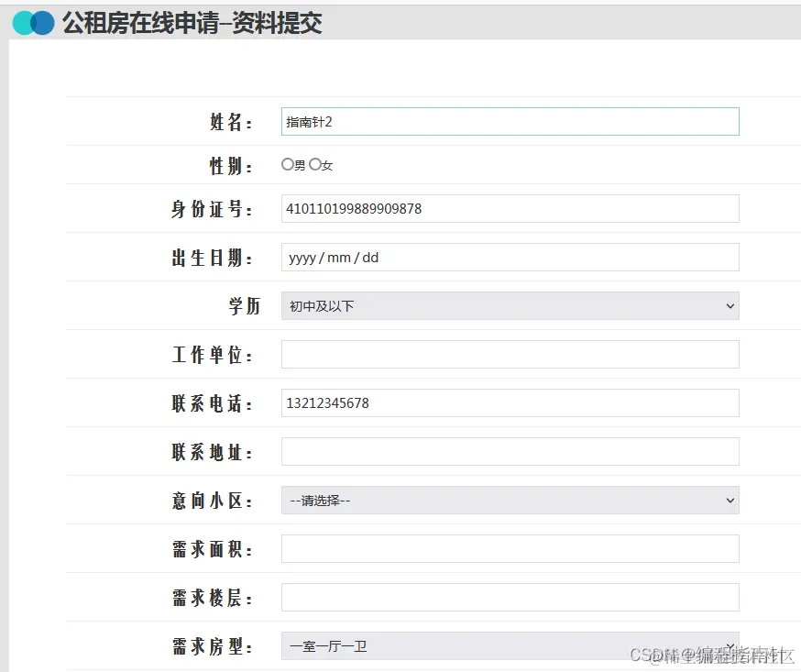Expand the 意向小区 dropdown showing --请选择--
801x672 pixels.
pyautogui.click(x=510, y=500)
